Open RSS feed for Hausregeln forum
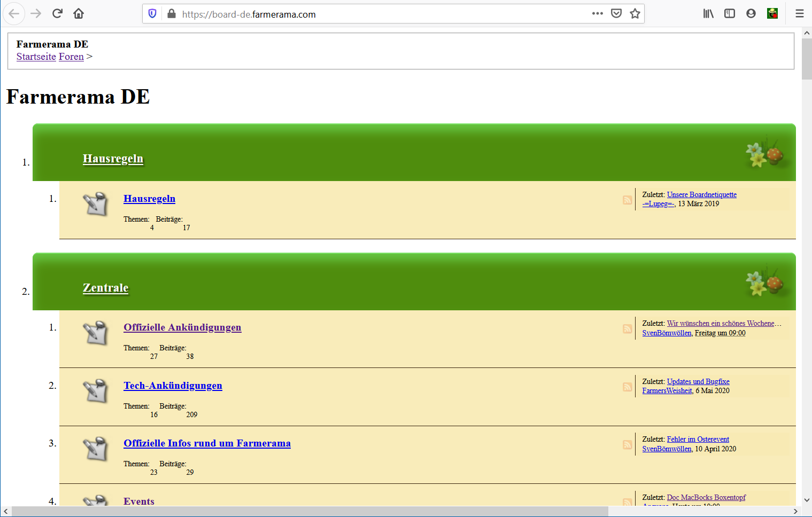 (x=628, y=200)
